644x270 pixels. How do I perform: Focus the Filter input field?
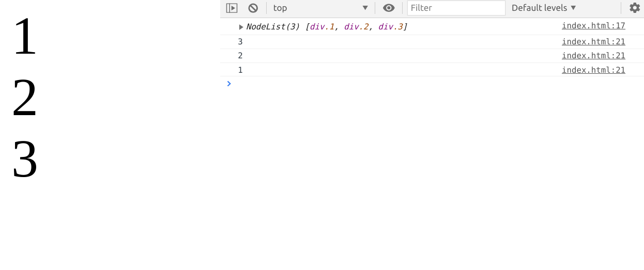point(456,8)
